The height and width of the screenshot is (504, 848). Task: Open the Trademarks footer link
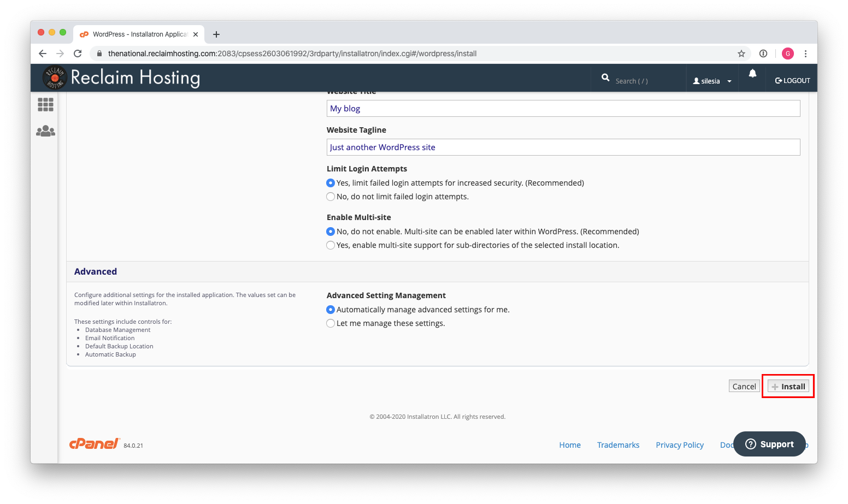click(618, 445)
